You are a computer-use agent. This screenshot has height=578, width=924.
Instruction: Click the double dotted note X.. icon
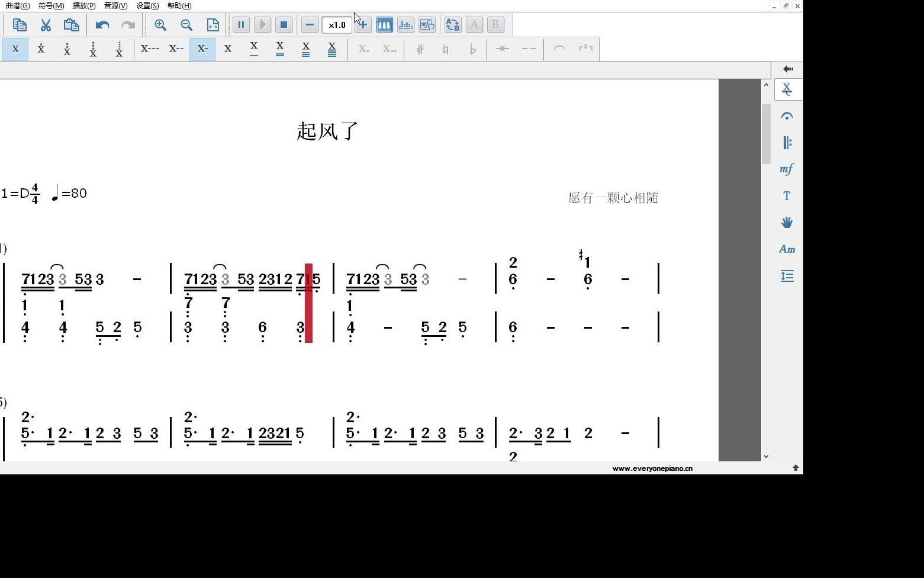[389, 49]
